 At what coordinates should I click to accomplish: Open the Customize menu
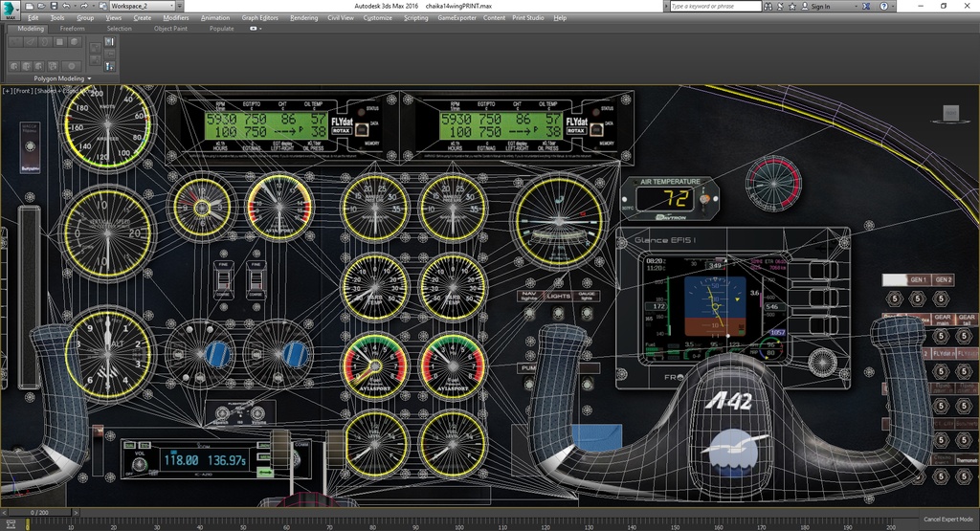tap(378, 18)
